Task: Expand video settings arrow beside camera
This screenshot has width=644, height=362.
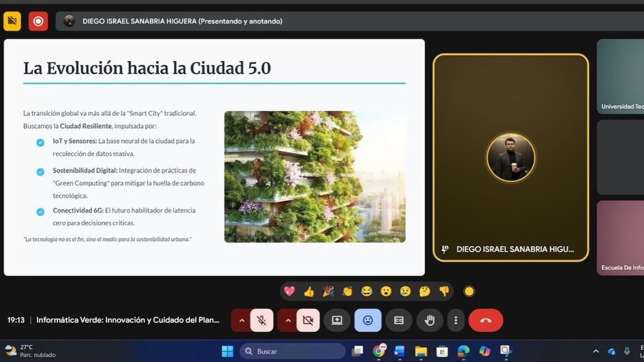Action: pyautogui.click(x=288, y=321)
